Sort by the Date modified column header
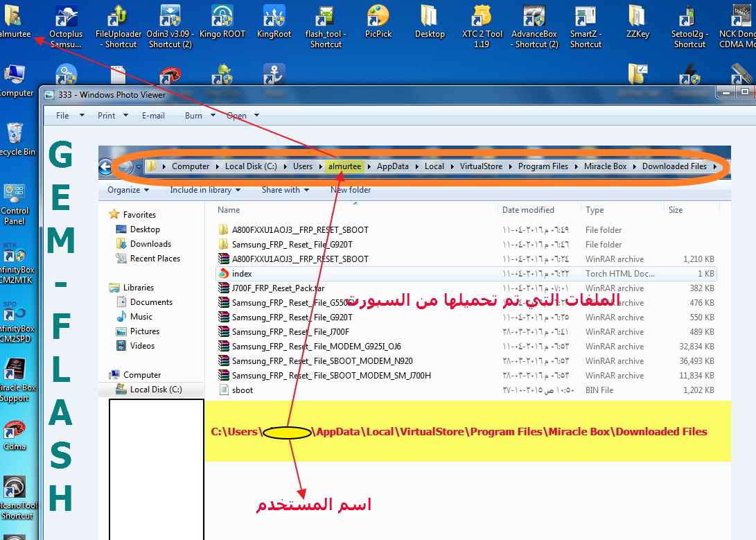This screenshot has height=540, width=756. (528, 210)
